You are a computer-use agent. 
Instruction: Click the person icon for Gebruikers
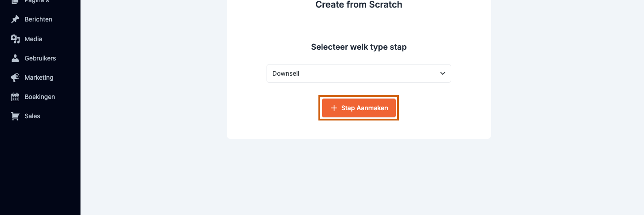(x=15, y=58)
